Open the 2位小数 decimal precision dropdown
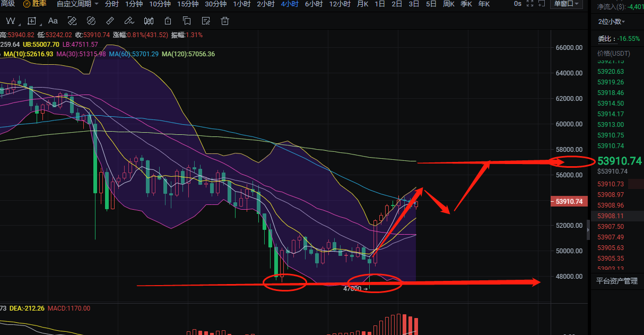Viewport: 644px width, 335px height. (x=611, y=21)
